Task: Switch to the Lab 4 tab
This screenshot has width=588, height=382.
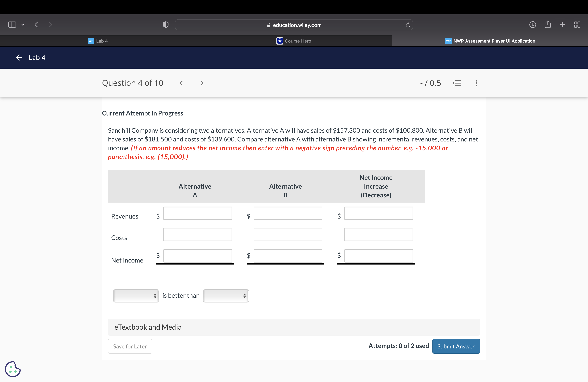Action: (x=98, y=41)
